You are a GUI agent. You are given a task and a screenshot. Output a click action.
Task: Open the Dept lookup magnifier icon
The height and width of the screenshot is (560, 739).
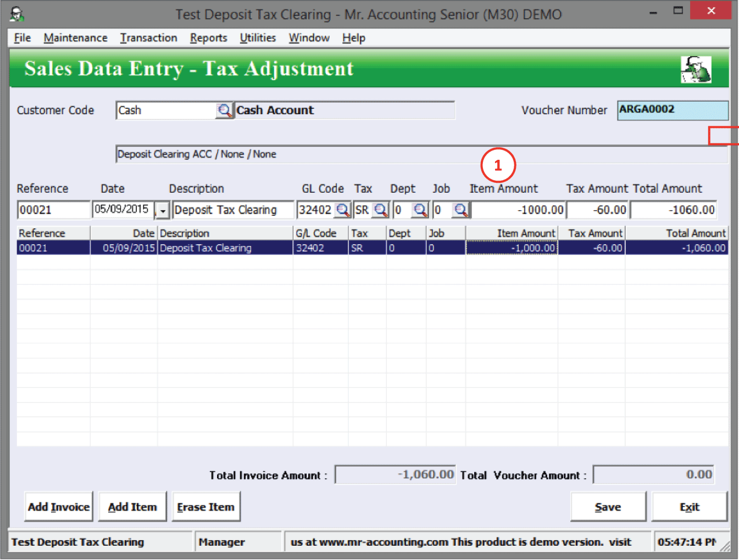tap(420, 210)
